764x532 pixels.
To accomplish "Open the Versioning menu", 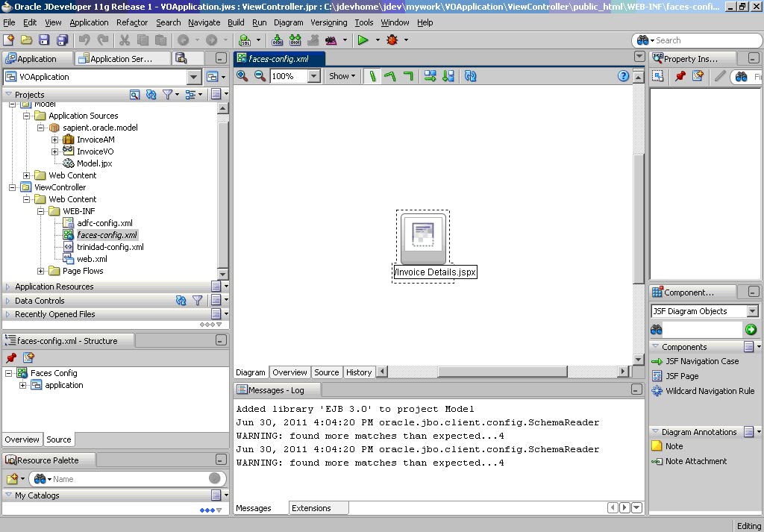I will pos(329,22).
